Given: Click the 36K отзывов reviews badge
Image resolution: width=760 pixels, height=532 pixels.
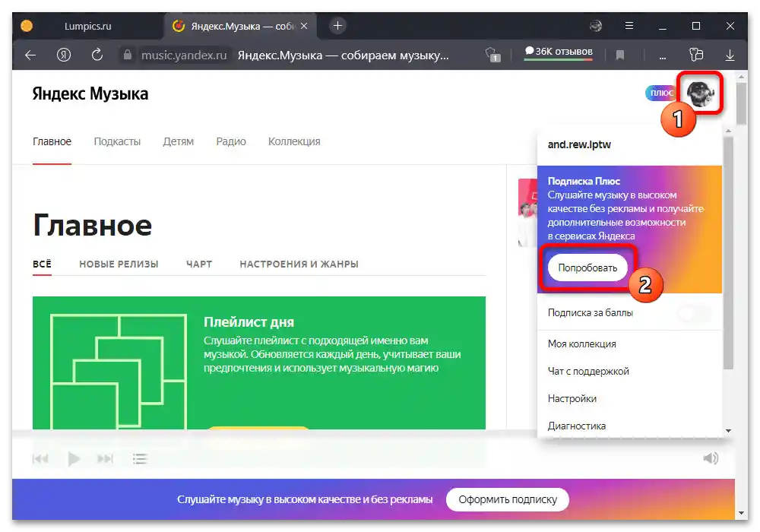Looking at the screenshot, I should coord(559,52).
